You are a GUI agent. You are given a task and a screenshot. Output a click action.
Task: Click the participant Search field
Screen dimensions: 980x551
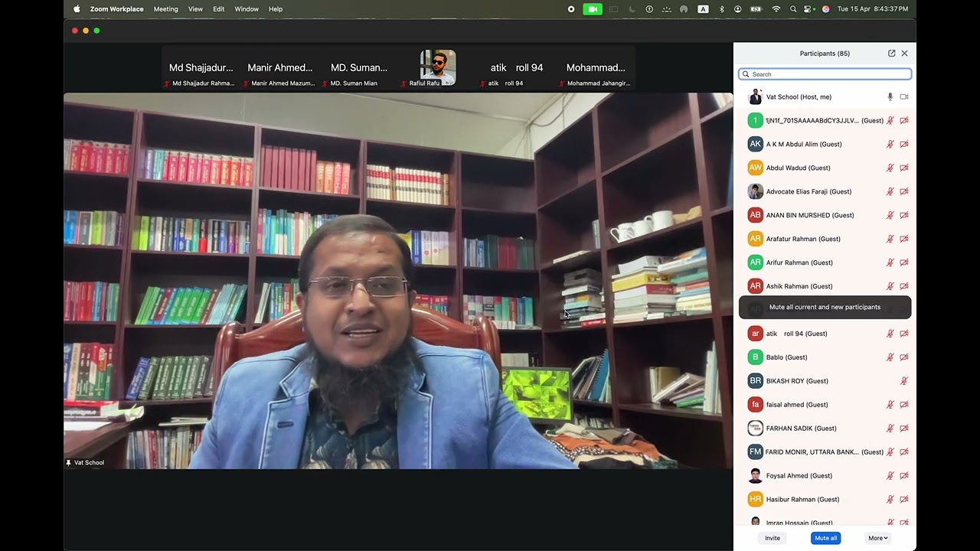click(825, 74)
